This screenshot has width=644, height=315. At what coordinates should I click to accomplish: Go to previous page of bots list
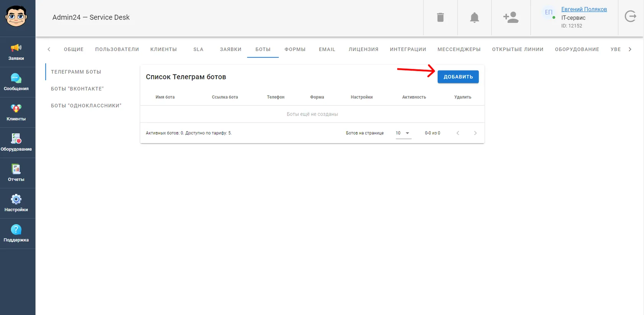[x=458, y=133]
